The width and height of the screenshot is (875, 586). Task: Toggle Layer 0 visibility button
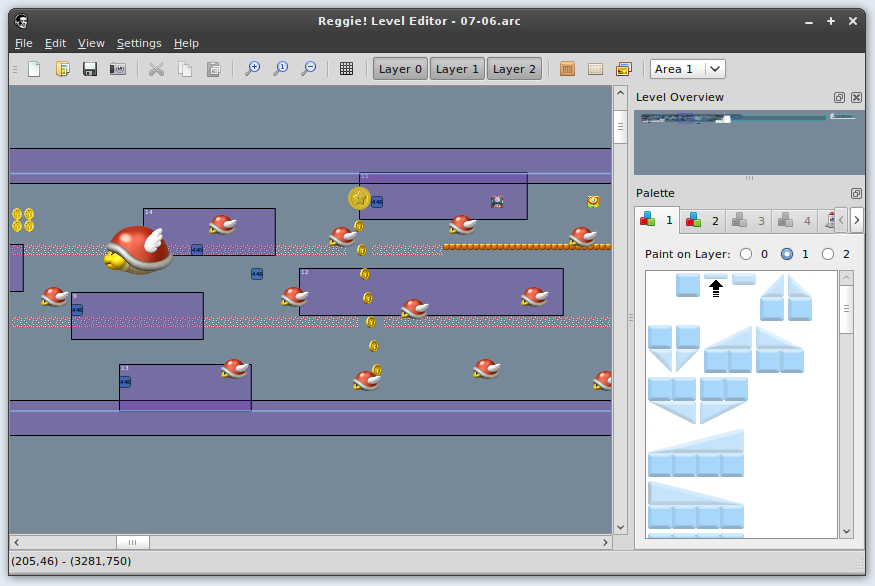point(400,69)
